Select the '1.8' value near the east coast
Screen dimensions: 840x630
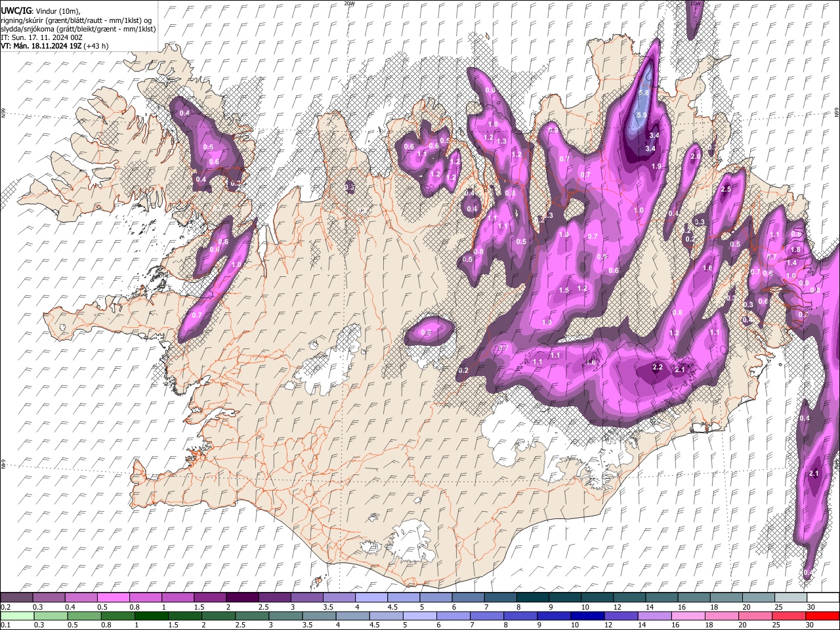tap(795, 249)
